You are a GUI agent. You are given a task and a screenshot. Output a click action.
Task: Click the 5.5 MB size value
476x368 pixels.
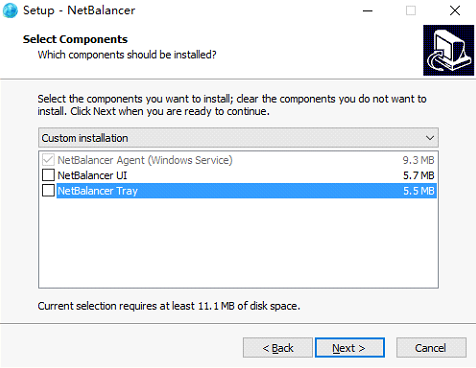tap(419, 191)
